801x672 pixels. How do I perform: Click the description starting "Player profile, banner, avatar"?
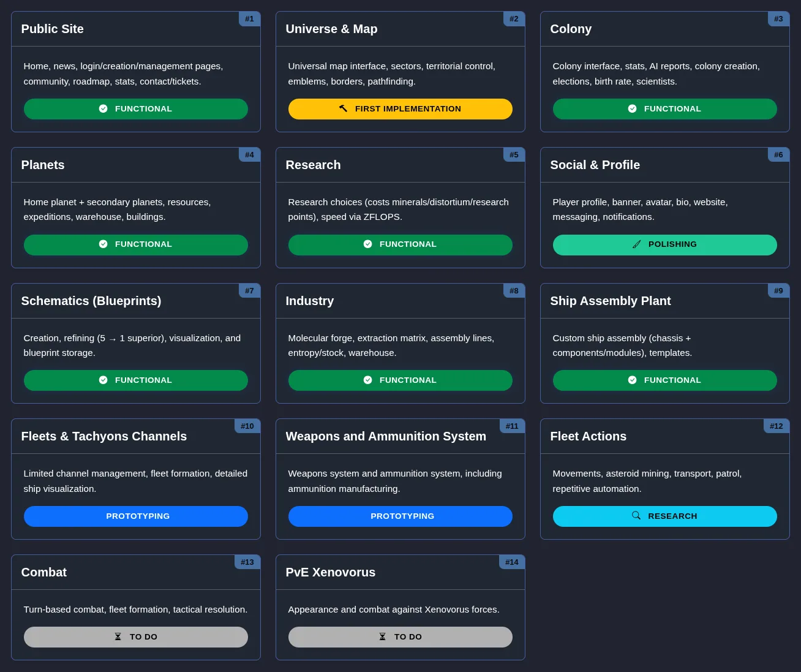click(x=641, y=210)
